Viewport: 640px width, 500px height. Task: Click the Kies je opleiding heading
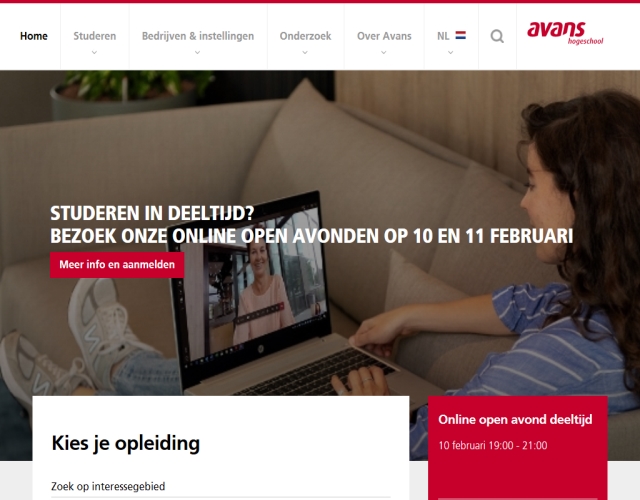pyautogui.click(x=126, y=444)
